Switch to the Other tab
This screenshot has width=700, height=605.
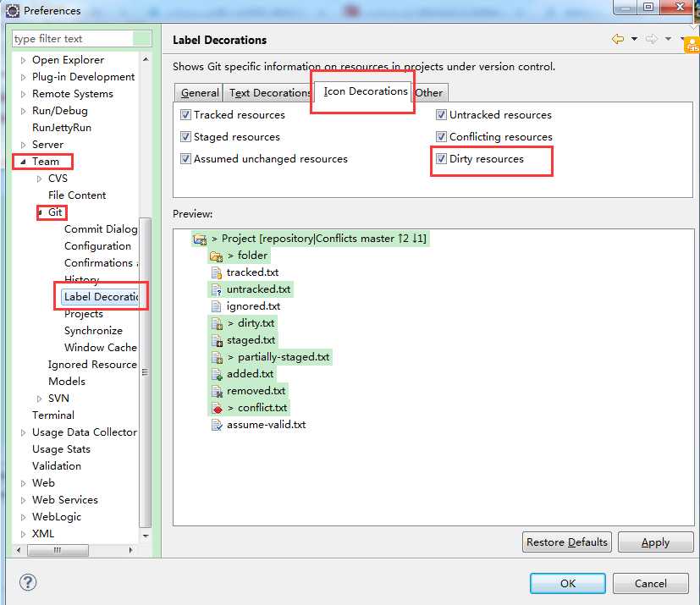[429, 93]
